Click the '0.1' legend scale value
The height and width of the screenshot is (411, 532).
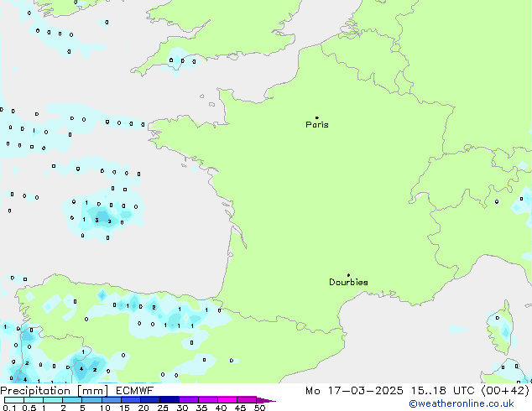(x=9, y=408)
